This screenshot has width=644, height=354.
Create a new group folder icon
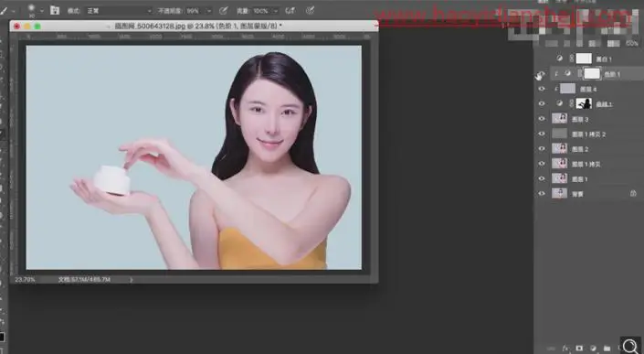point(607,349)
